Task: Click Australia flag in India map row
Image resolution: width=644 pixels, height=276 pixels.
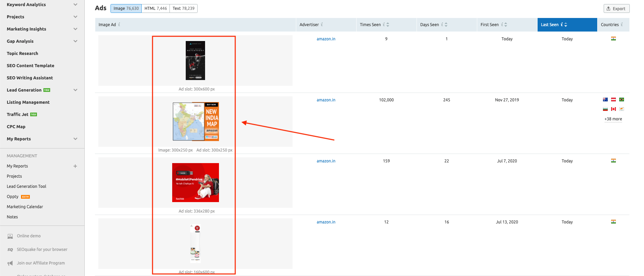Action: click(x=605, y=100)
